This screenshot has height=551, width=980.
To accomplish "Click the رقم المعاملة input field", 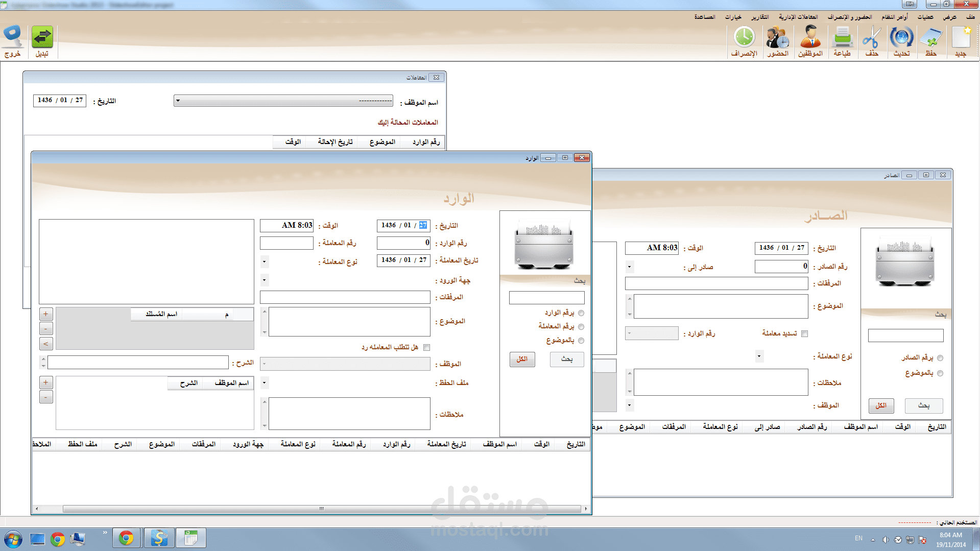I will pyautogui.click(x=286, y=243).
